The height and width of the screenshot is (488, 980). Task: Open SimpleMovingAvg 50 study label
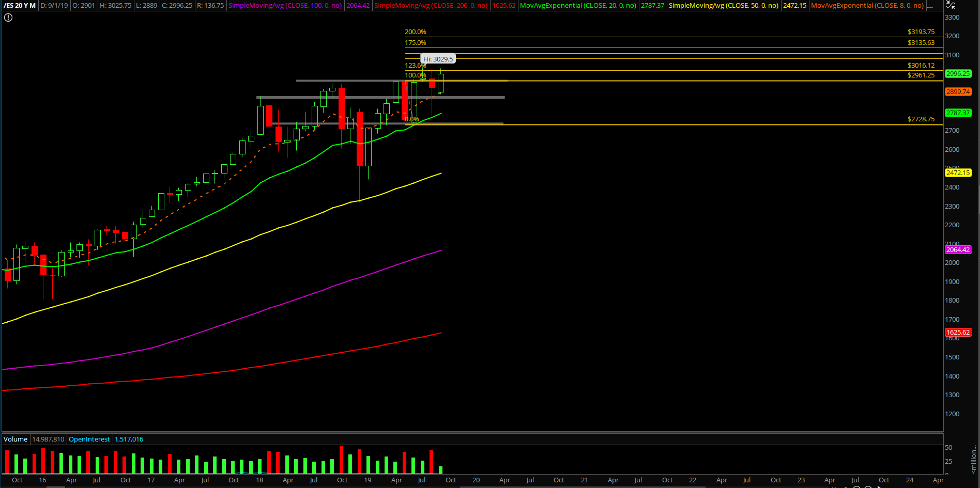(x=724, y=6)
